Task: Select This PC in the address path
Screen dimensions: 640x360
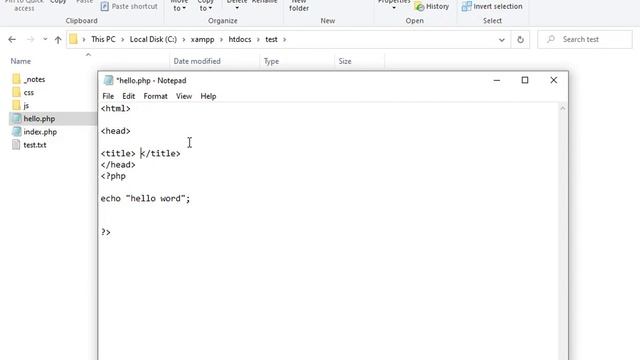Action: pyautogui.click(x=103, y=39)
